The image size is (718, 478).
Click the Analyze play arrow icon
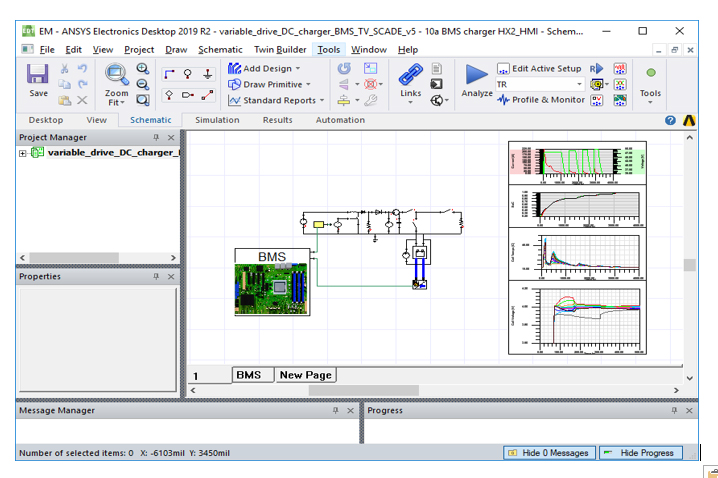tap(477, 75)
